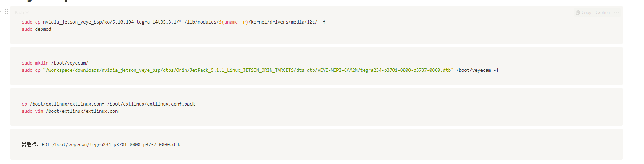Click the 'sudo vim /boot/extlinux/extlinux.conf' line
This screenshot has height=164, width=644.
click(71, 111)
